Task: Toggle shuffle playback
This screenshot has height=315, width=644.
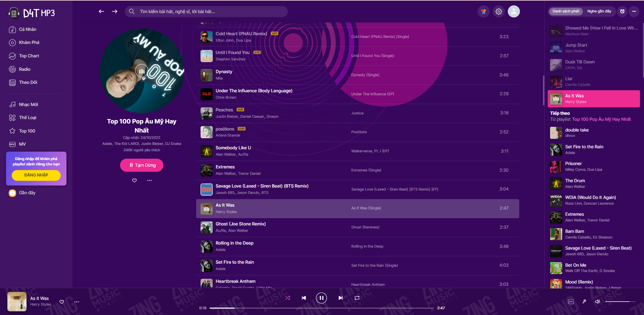Action: click(288, 298)
